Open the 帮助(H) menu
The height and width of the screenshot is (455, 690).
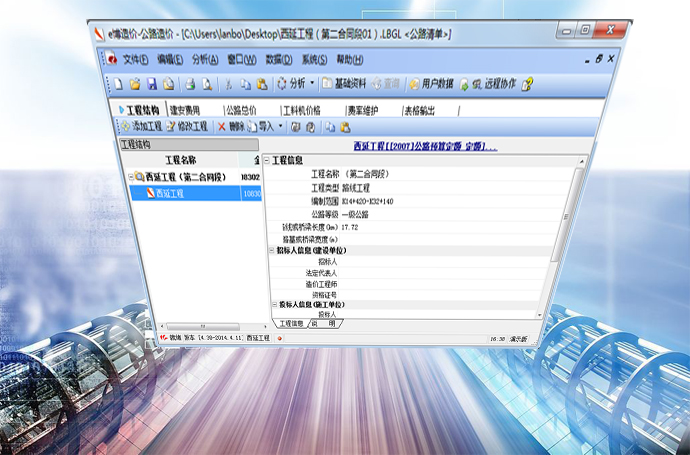(x=350, y=59)
